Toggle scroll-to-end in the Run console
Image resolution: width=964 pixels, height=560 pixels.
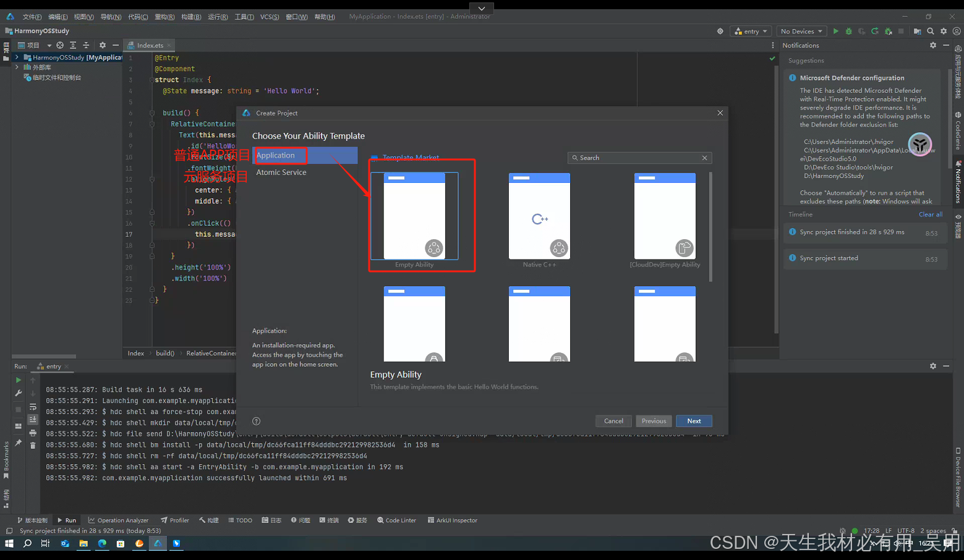coord(33,419)
